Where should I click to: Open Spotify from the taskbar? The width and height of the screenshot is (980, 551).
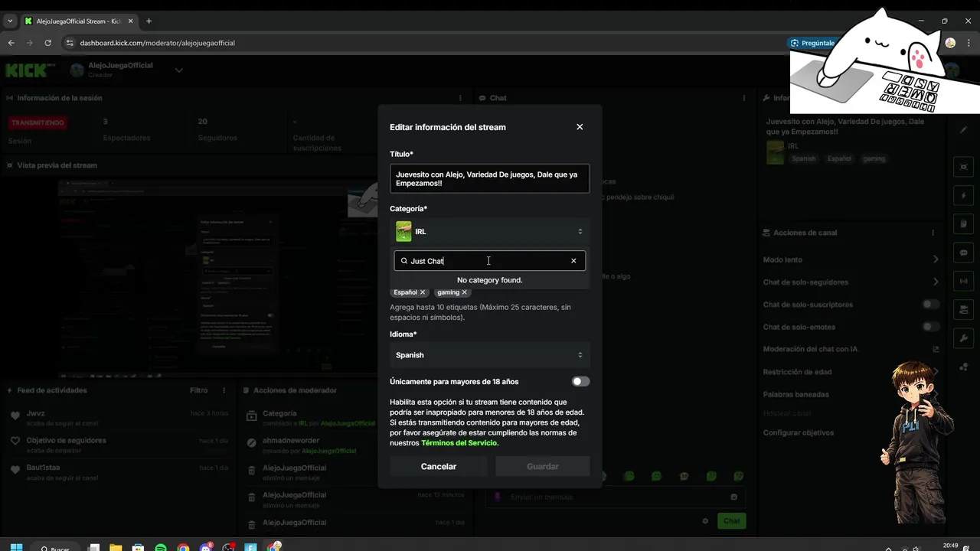pos(161,548)
